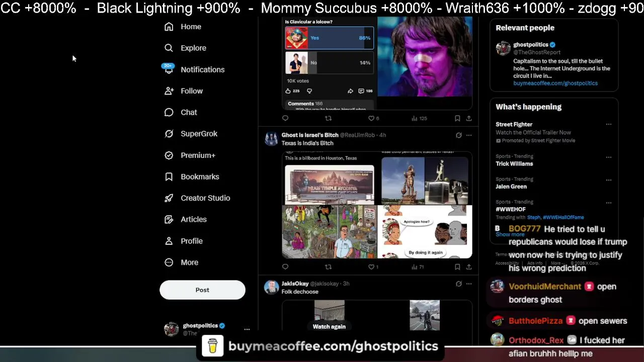The height and width of the screenshot is (362, 644).
Task: Click the Profile person icon
Action: tap(169, 241)
